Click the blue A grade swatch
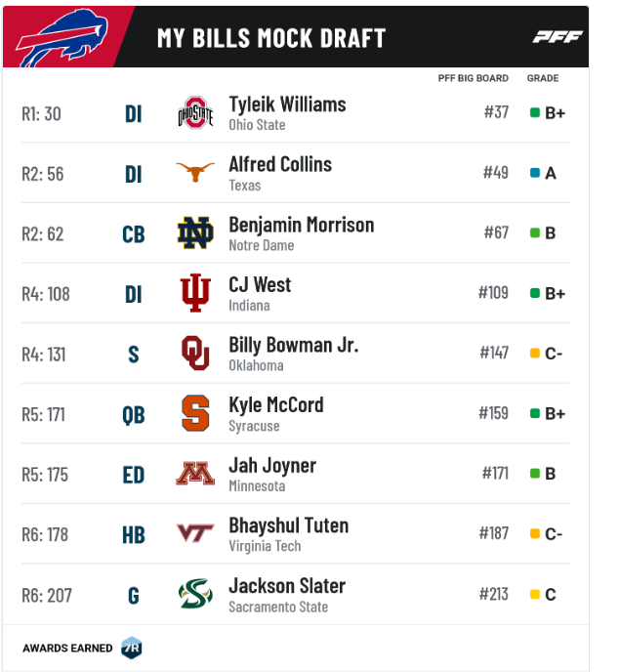The width and height of the screenshot is (619, 672). [535, 173]
